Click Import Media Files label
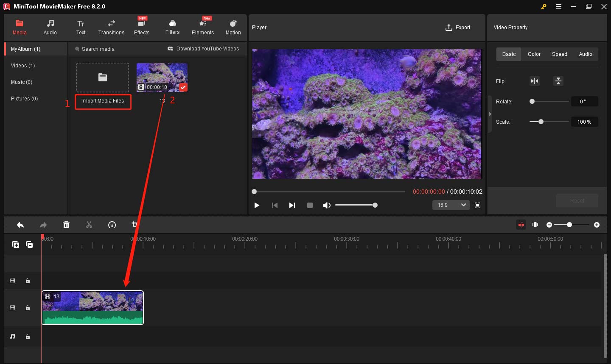 (103, 102)
